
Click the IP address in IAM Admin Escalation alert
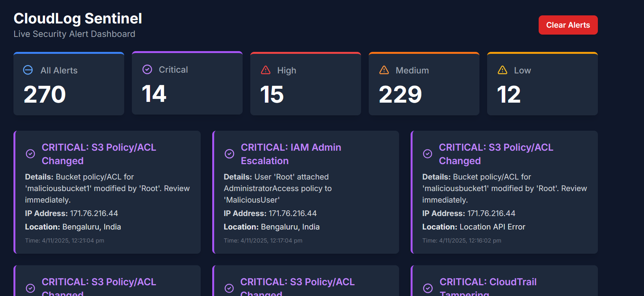[292, 213]
